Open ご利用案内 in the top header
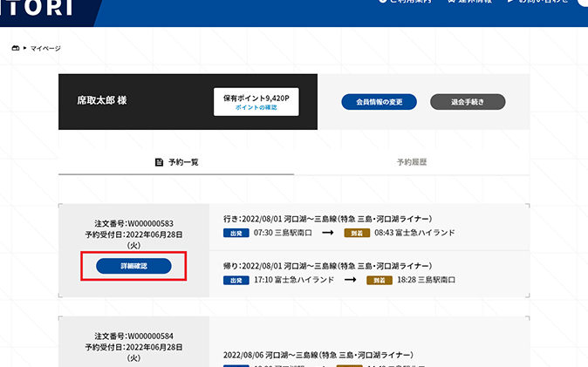588x367 pixels. pyautogui.click(x=409, y=3)
